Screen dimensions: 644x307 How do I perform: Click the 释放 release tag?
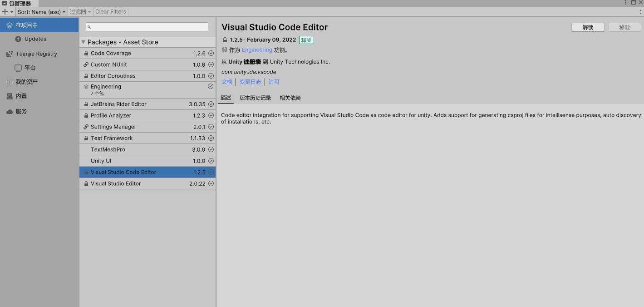point(306,40)
